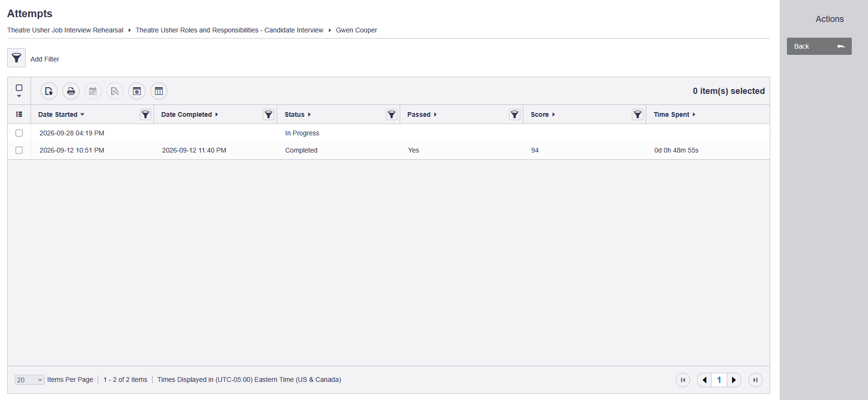Click the In Progress status cell

[302, 133]
